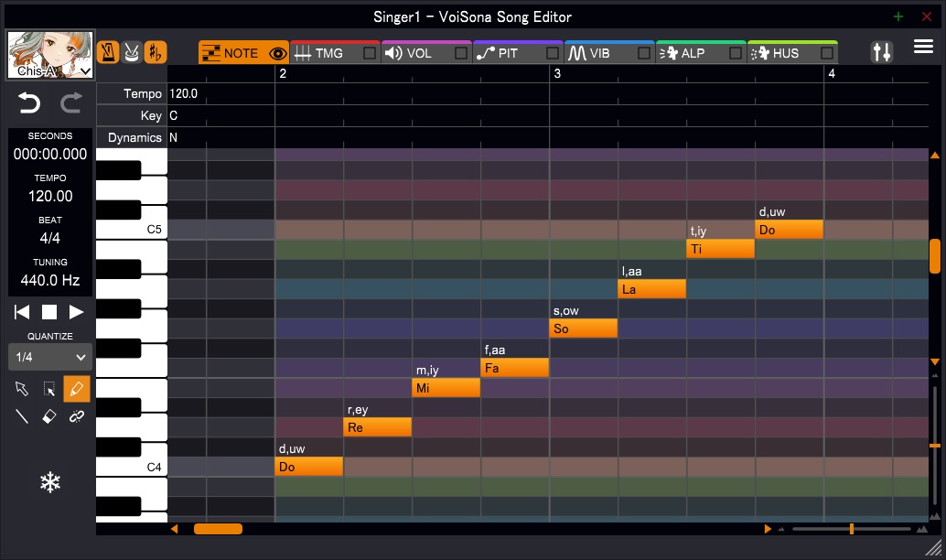Select the Ti note
946x560 pixels.
[720, 249]
